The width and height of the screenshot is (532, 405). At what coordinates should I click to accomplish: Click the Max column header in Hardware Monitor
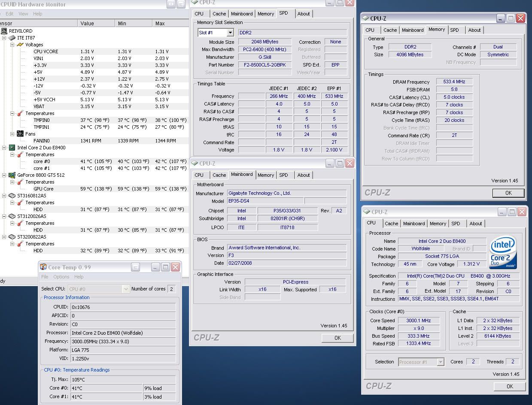click(x=160, y=24)
